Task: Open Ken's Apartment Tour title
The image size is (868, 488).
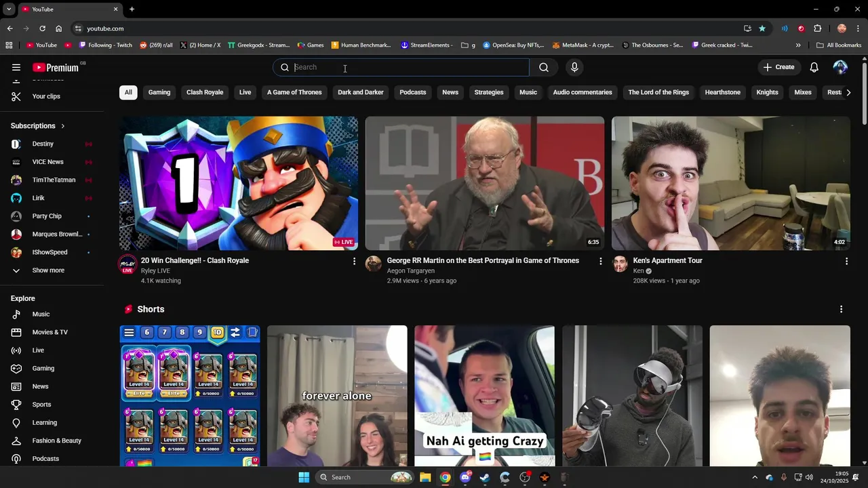Action: (667, 261)
